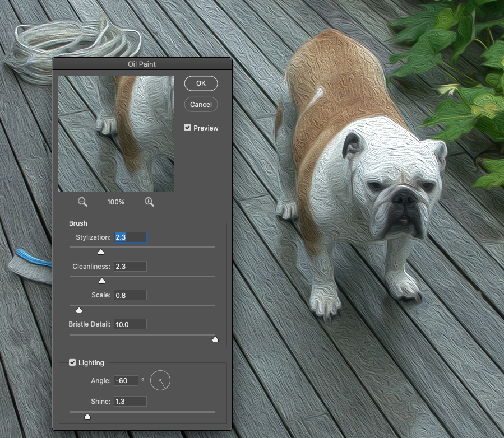Zoom in the filter preview

(149, 202)
